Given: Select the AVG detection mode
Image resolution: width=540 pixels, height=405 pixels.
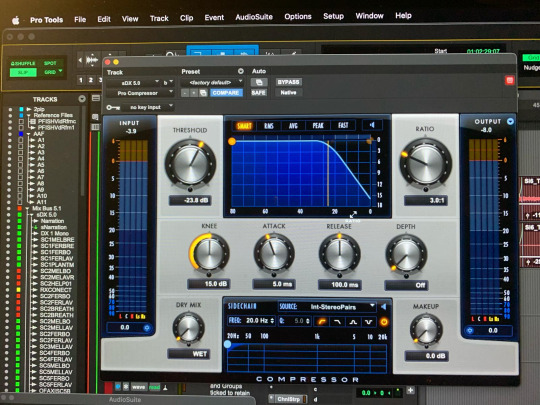Looking at the screenshot, I should (x=293, y=126).
